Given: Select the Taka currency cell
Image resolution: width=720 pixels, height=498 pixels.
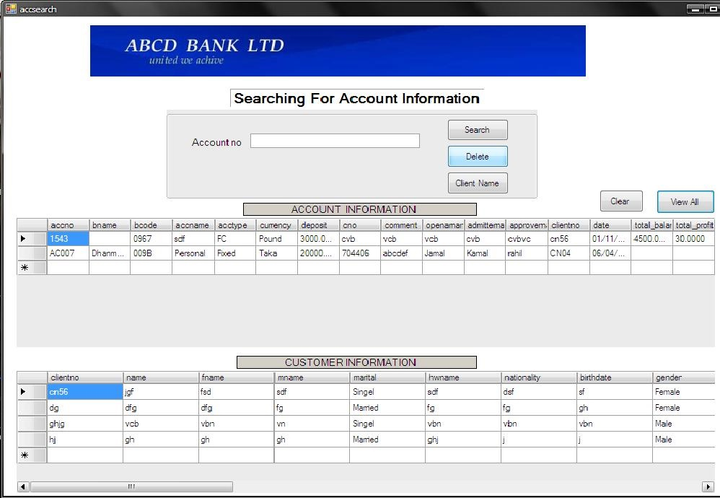Looking at the screenshot, I should (x=276, y=253).
